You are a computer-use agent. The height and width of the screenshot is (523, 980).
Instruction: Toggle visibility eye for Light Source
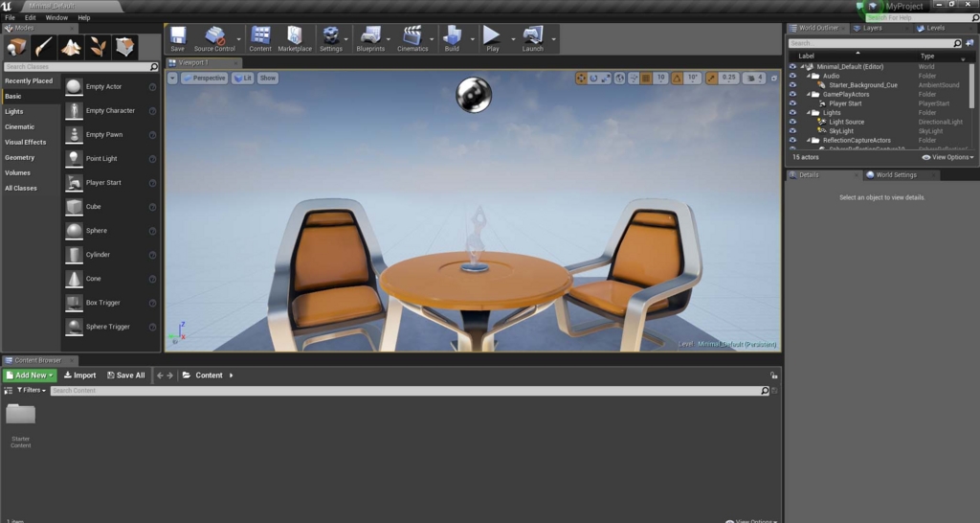coord(792,122)
